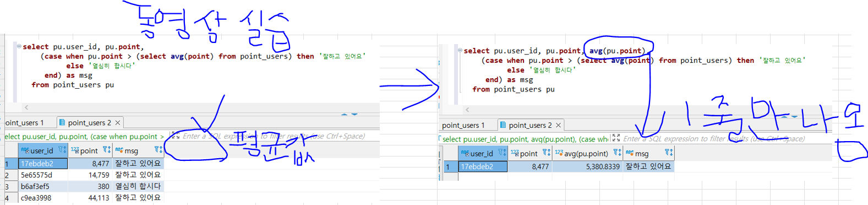Close the point_users 2 tab in right pane
Screen dimensions: 868x205
click(558, 126)
